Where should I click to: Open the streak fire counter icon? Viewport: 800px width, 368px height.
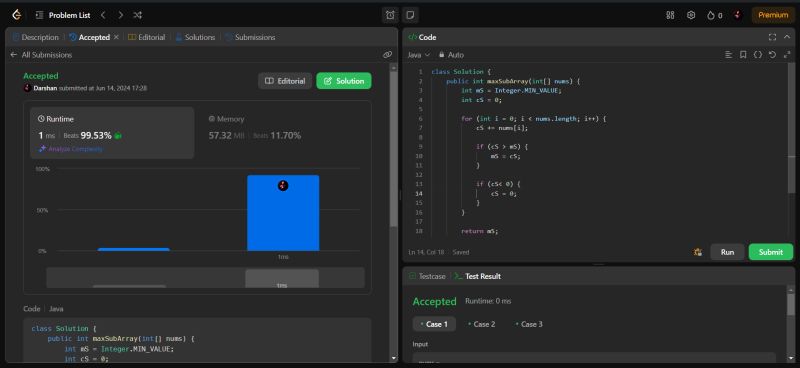(714, 15)
